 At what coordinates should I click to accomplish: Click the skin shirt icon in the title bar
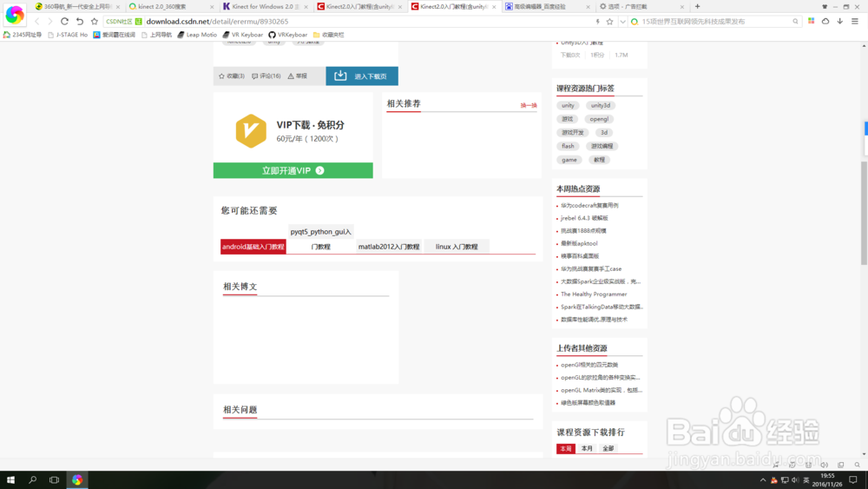[825, 7]
